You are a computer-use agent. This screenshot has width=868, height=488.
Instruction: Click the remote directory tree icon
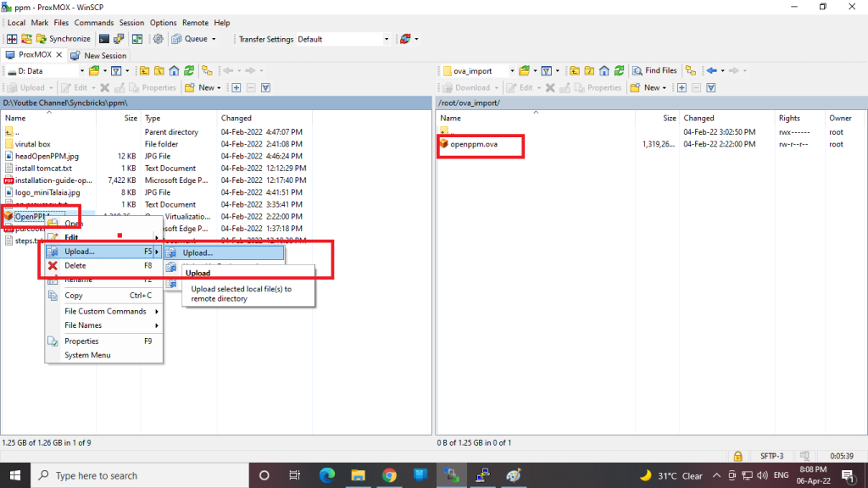click(x=690, y=71)
